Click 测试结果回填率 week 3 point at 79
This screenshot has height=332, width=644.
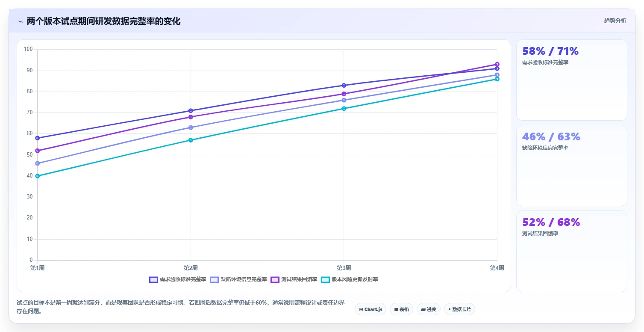click(344, 94)
